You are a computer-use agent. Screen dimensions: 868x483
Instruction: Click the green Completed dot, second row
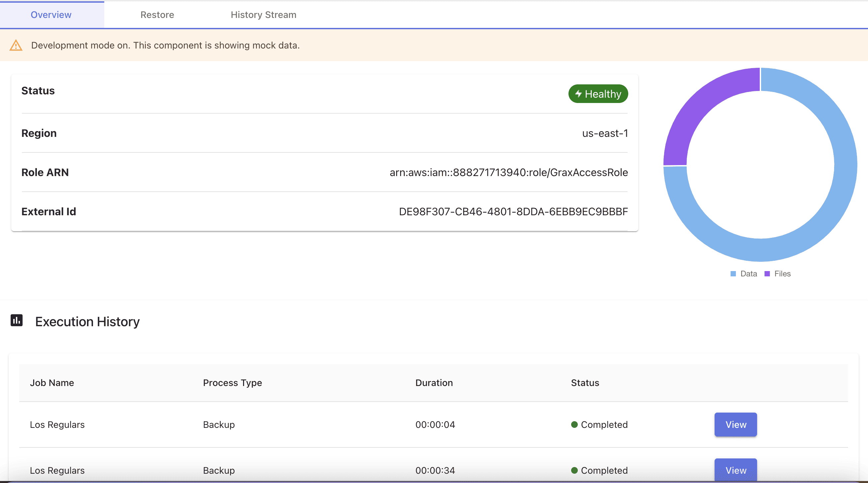click(x=574, y=470)
